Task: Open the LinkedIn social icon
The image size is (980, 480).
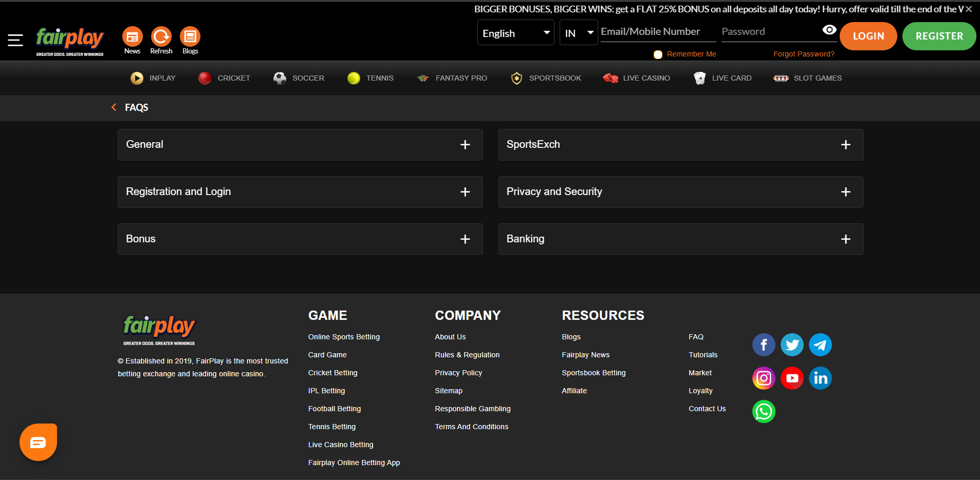Action: point(820,378)
